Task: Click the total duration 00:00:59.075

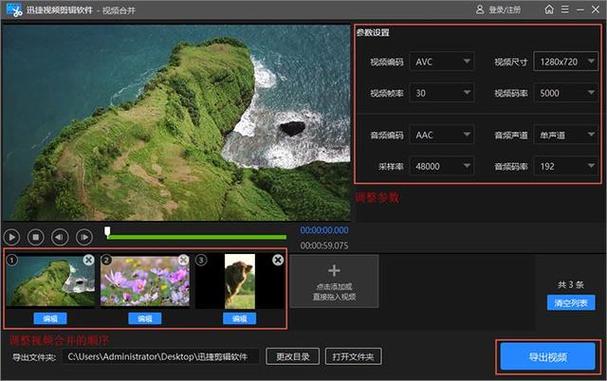Action: point(324,245)
